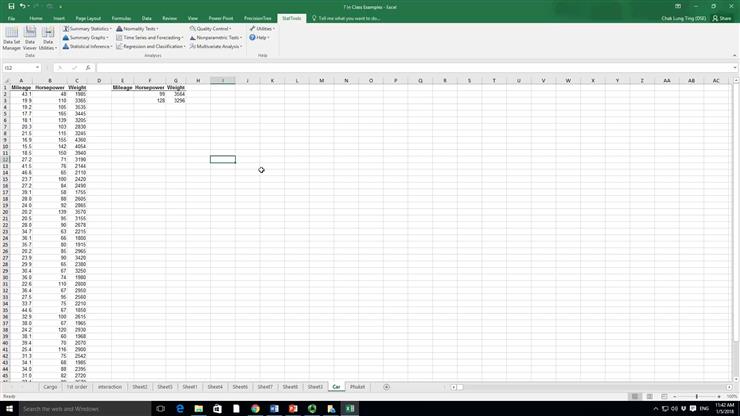The height and width of the screenshot is (416, 740).
Task: Switch to the Home ribbon tab
Action: [x=36, y=18]
